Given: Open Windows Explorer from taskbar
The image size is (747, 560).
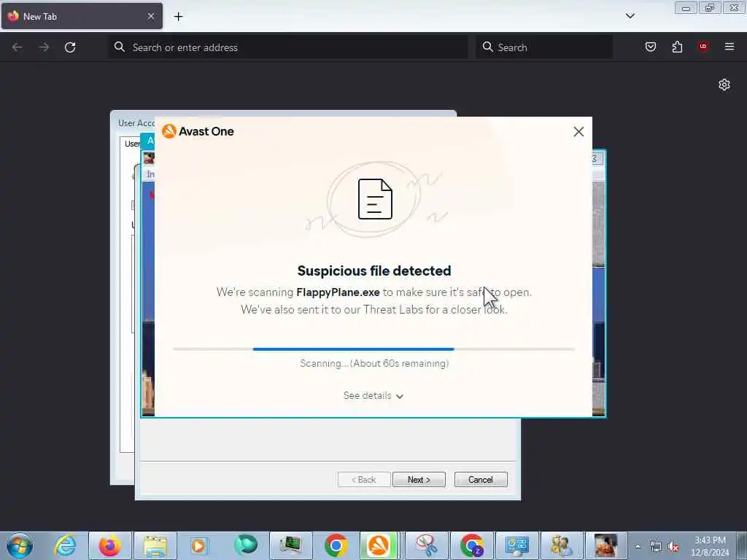Looking at the screenshot, I should [155, 545].
